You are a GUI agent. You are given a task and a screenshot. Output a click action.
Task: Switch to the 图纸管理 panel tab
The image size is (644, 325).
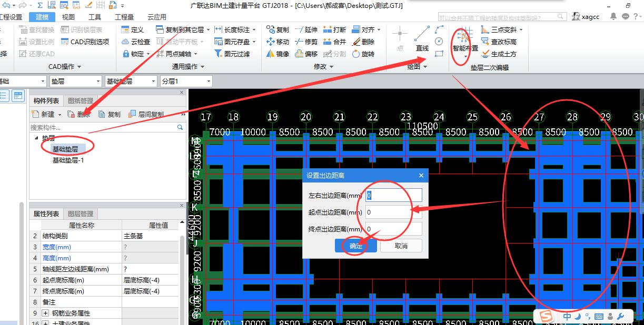tap(81, 101)
